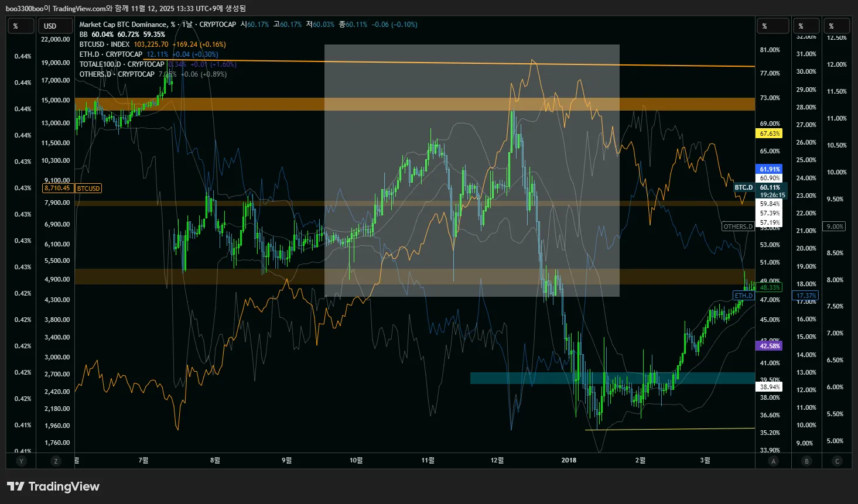
Task: Open the leftmost % scale unit selector
Action: click(22, 26)
